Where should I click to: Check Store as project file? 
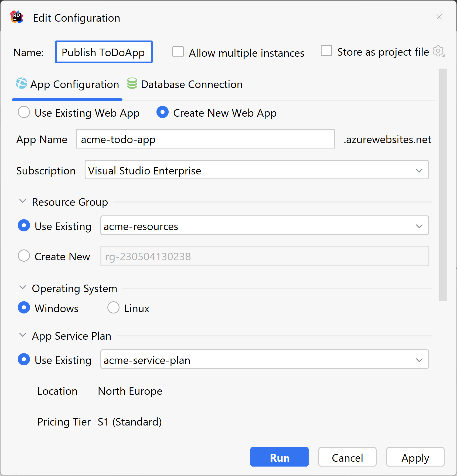(326, 51)
